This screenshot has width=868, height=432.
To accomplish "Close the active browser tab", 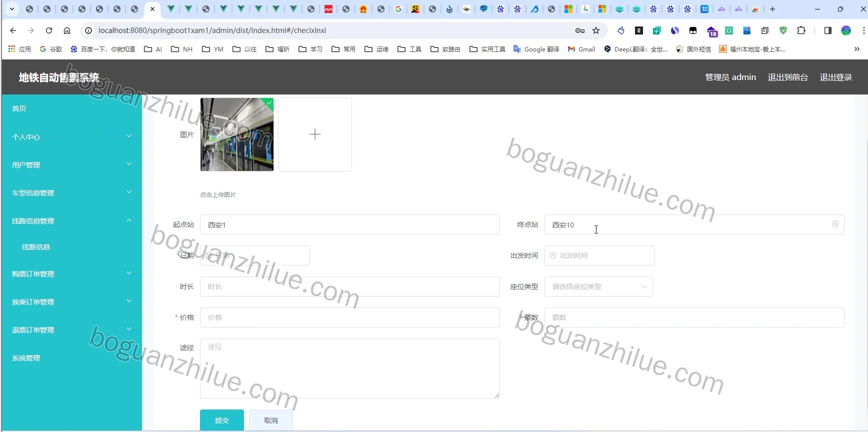I will 152,9.
